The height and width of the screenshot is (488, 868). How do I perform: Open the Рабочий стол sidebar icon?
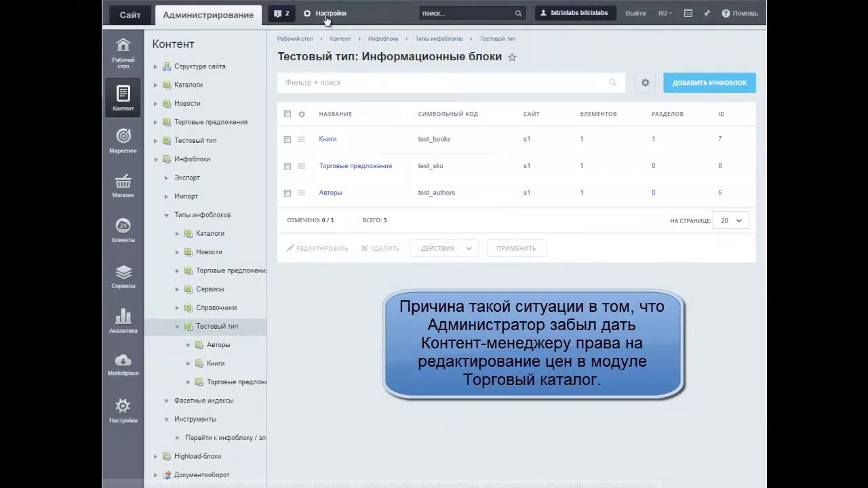tap(123, 53)
